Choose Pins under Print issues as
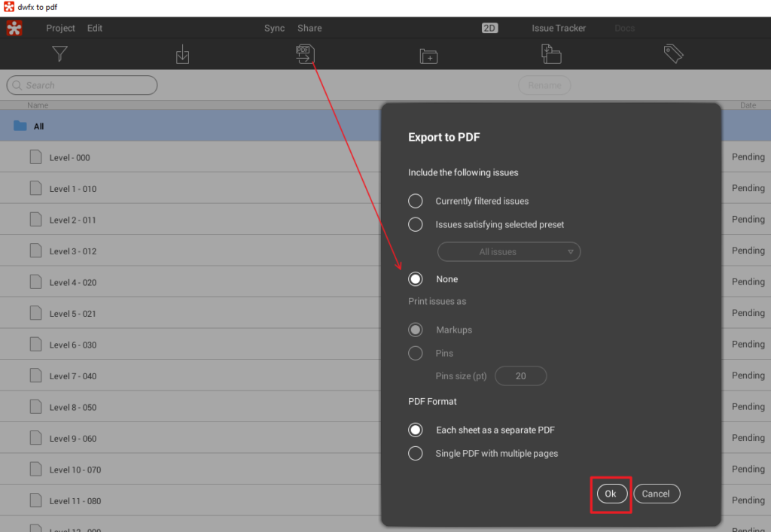 pyautogui.click(x=415, y=353)
